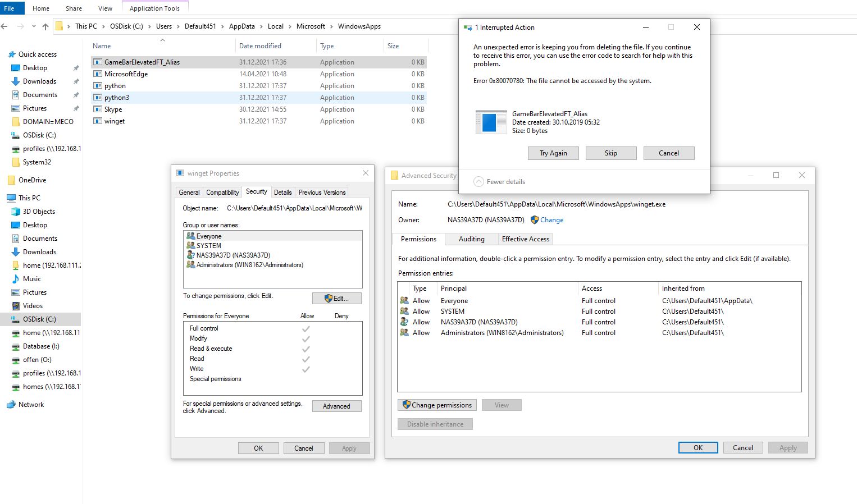Click the Everyone group icon in winget Properties

(191, 236)
